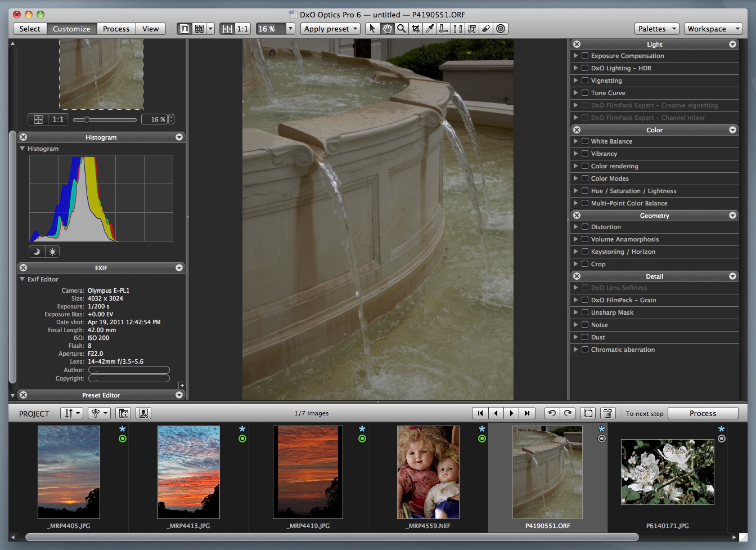Switch to the Select tab

(x=30, y=29)
